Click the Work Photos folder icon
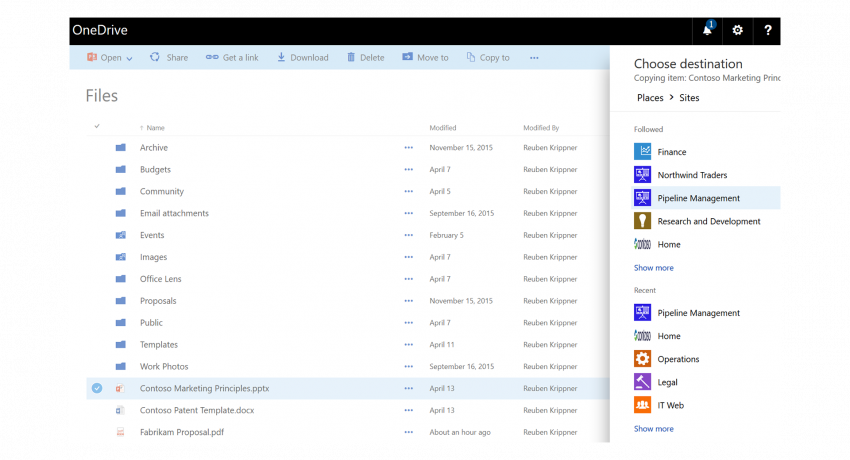This screenshot has width=850, height=460. tap(120, 367)
